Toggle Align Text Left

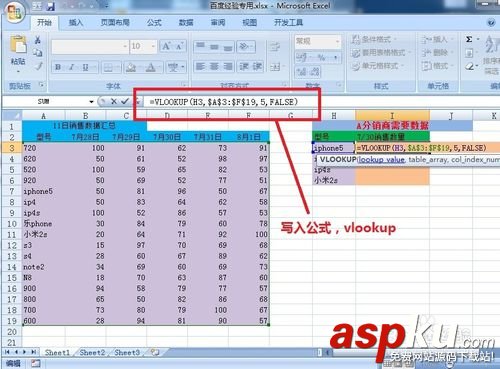pos(200,67)
